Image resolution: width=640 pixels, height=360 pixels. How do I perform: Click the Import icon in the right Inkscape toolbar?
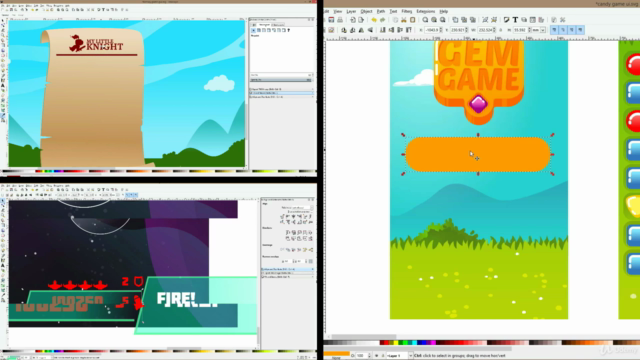(353, 20)
